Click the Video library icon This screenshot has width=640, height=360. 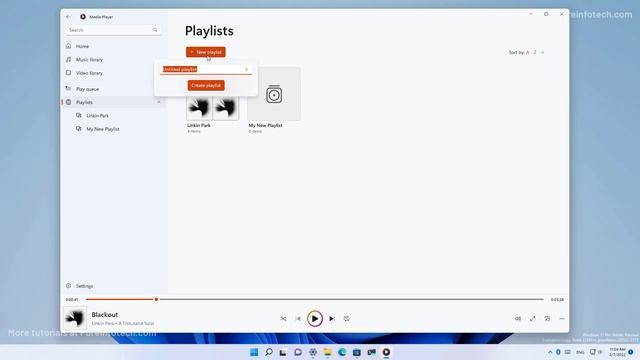(x=69, y=73)
